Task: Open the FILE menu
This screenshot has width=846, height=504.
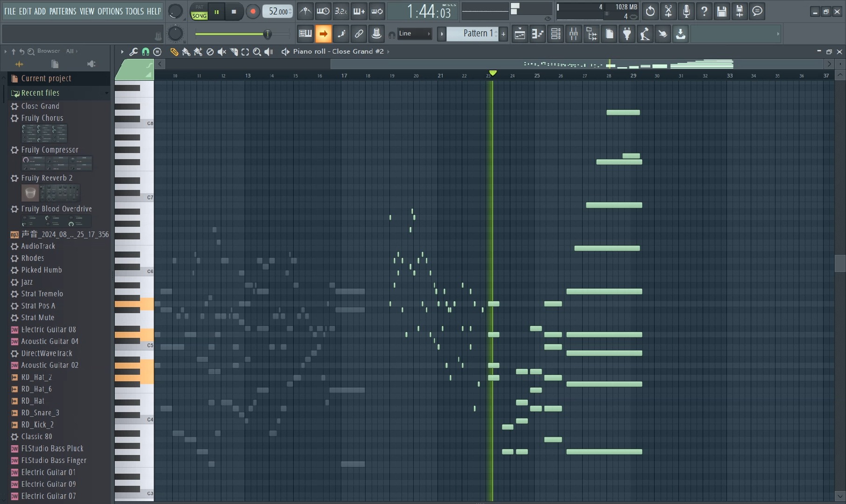Action: point(9,11)
